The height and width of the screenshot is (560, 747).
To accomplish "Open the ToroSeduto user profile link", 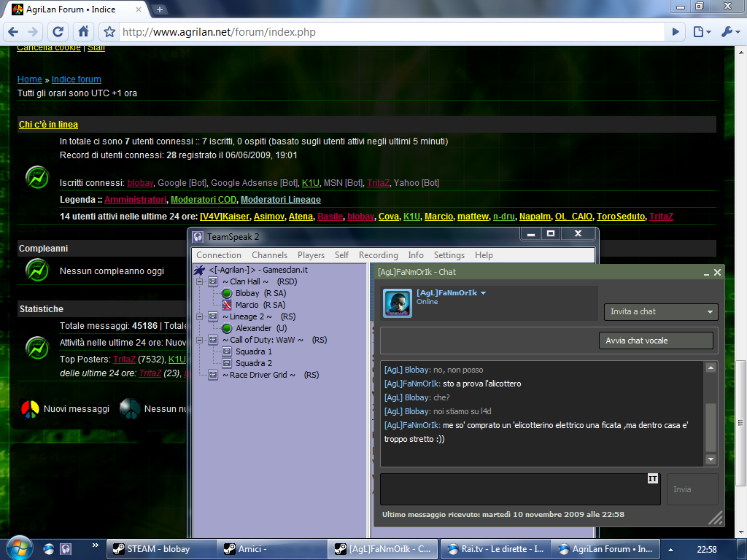I will pyautogui.click(x=620, y=216).
